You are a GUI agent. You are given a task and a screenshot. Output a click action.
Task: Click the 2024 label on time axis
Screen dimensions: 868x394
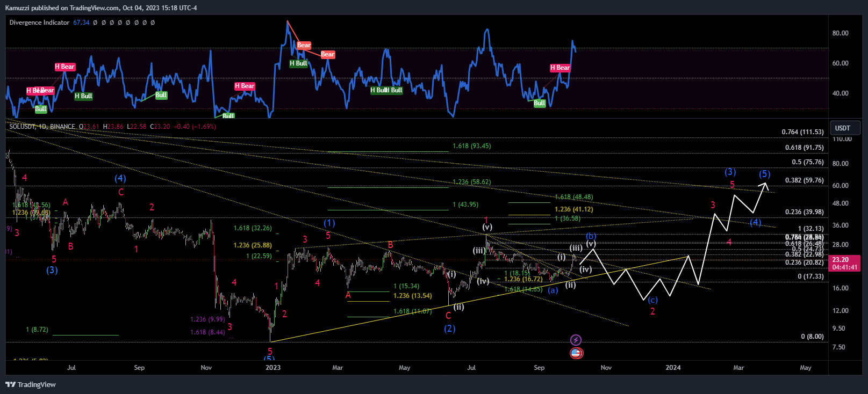(x=673, y=368)
